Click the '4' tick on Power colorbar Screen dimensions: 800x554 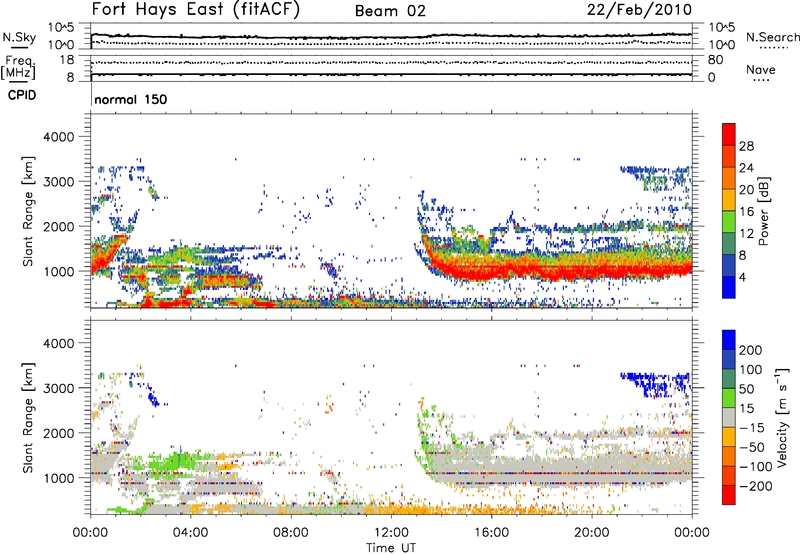click(x=742, y=277)
